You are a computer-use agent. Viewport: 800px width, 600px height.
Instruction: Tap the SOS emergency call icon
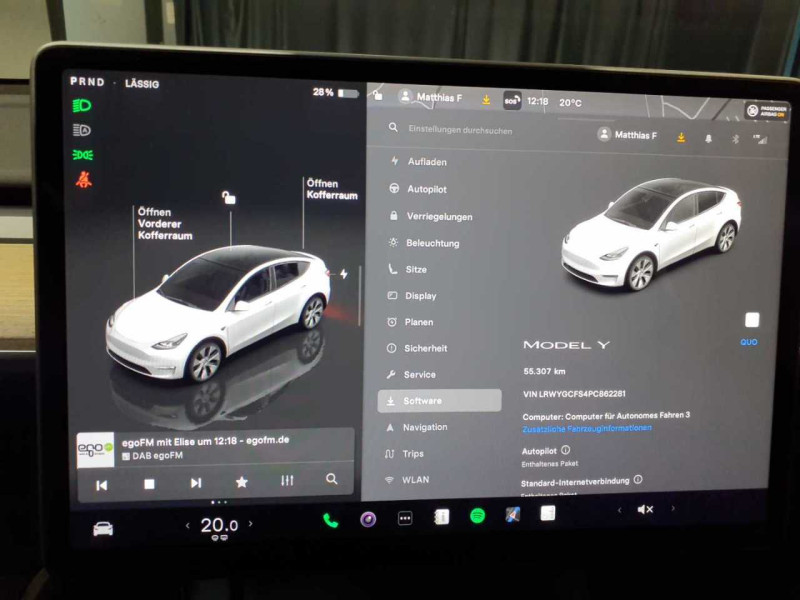click(512, 100)
